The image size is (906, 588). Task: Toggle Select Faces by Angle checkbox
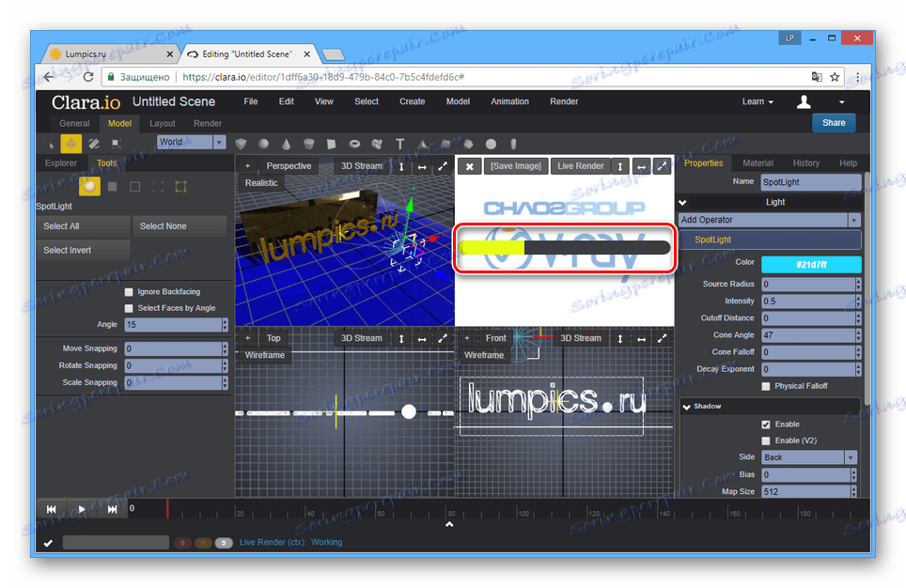click(129, 308)
